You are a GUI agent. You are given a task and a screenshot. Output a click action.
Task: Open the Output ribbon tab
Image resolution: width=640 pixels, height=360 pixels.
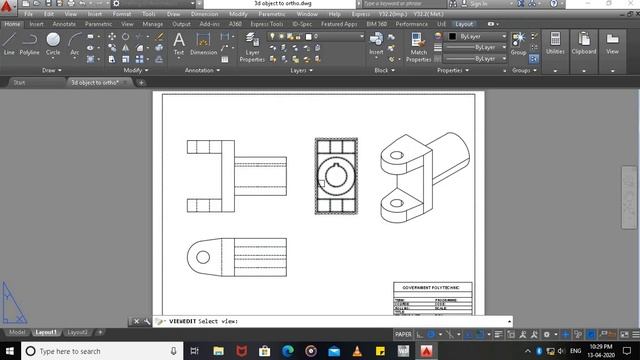[181, 24]
